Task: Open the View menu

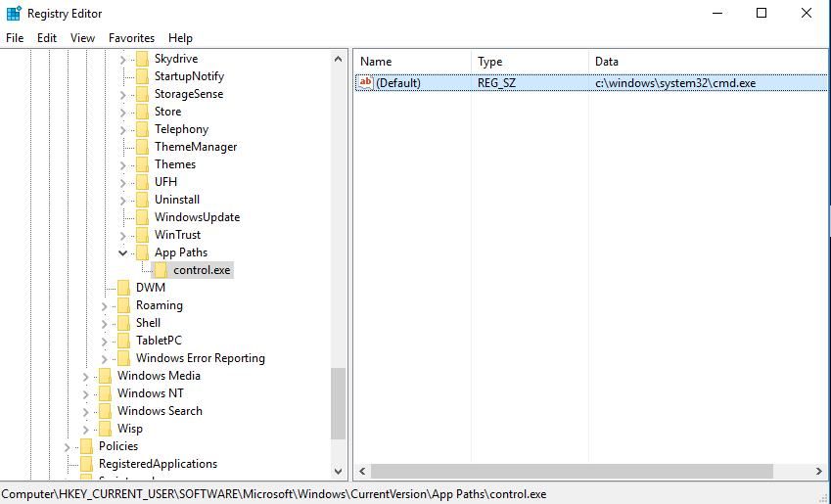Action: coord(82,38)
